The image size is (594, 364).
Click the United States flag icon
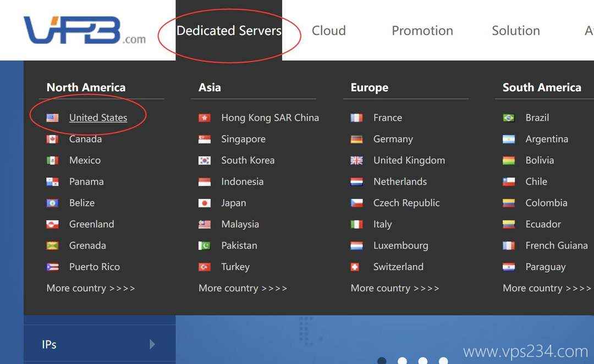click(x=52, y=118)
